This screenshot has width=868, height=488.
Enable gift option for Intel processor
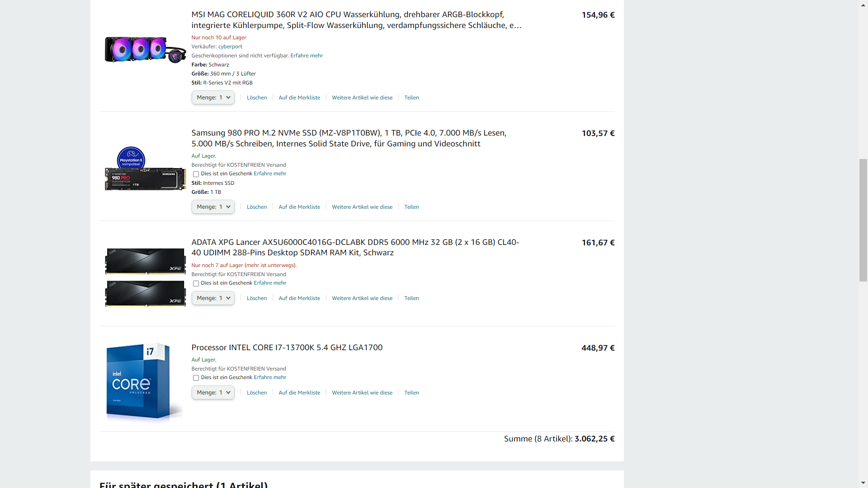[x=196, y=378]
